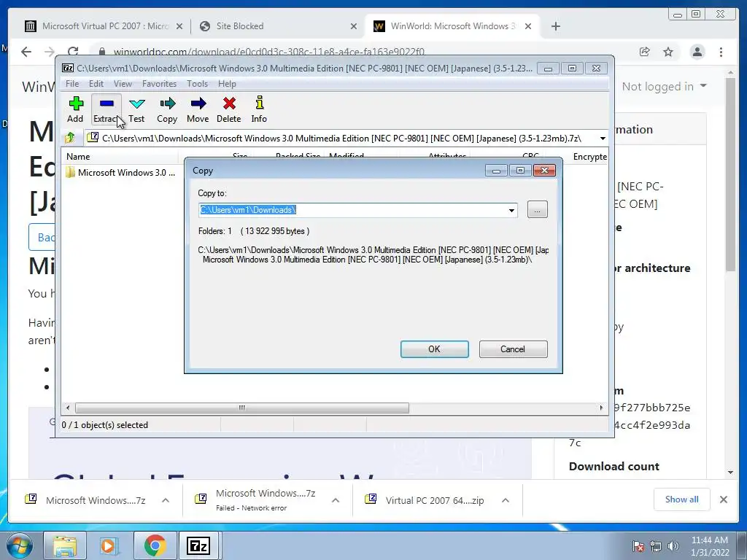Launch Windows Media Player from taskbar
747x560 pixels.
[109, 545]
